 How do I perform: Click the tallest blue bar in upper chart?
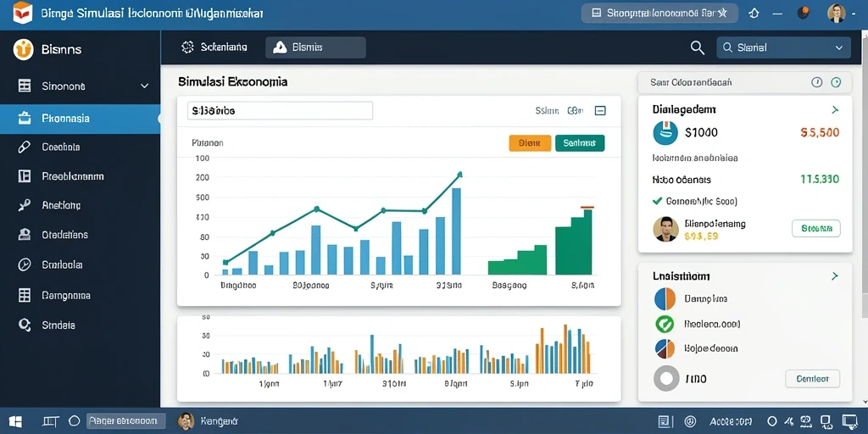457,231
